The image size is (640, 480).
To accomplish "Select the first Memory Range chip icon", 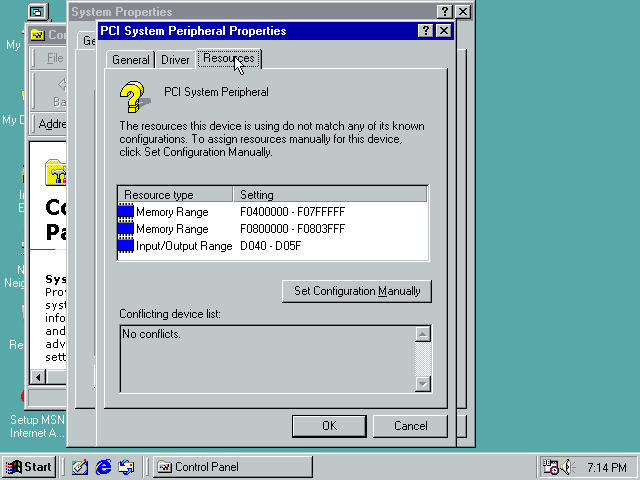I will pos(126,212).
